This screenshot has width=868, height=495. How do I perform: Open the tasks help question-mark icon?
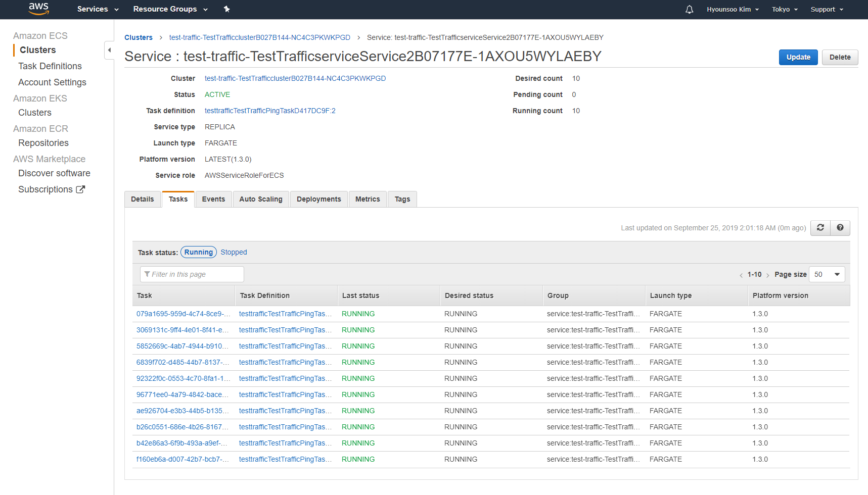(x=840, y=228)
